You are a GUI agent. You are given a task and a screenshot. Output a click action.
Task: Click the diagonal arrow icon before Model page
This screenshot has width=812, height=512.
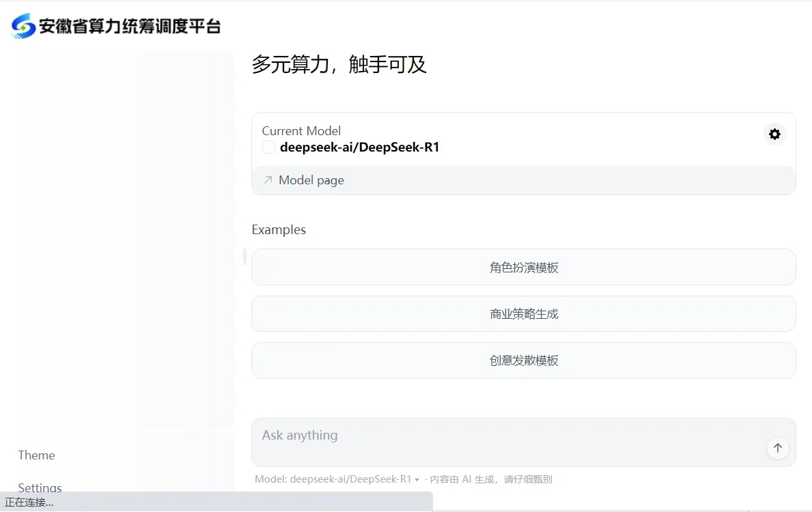click(268, 180)
